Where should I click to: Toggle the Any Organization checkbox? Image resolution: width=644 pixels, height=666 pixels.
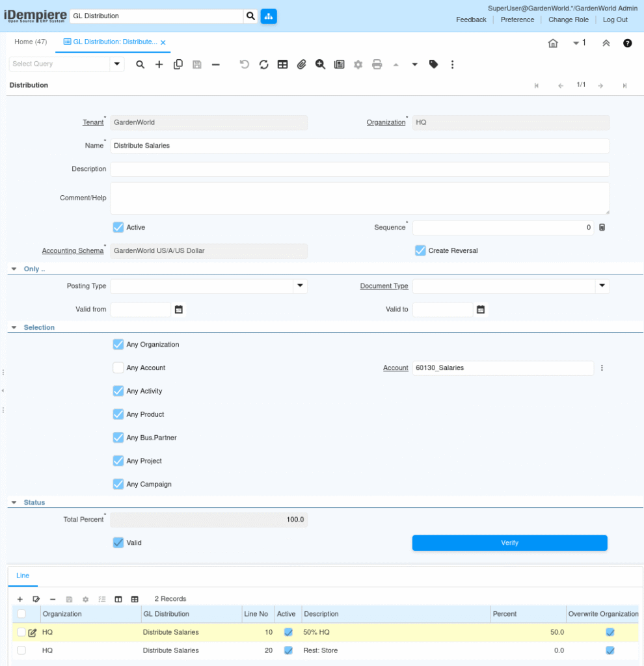[x=118, y=345]
